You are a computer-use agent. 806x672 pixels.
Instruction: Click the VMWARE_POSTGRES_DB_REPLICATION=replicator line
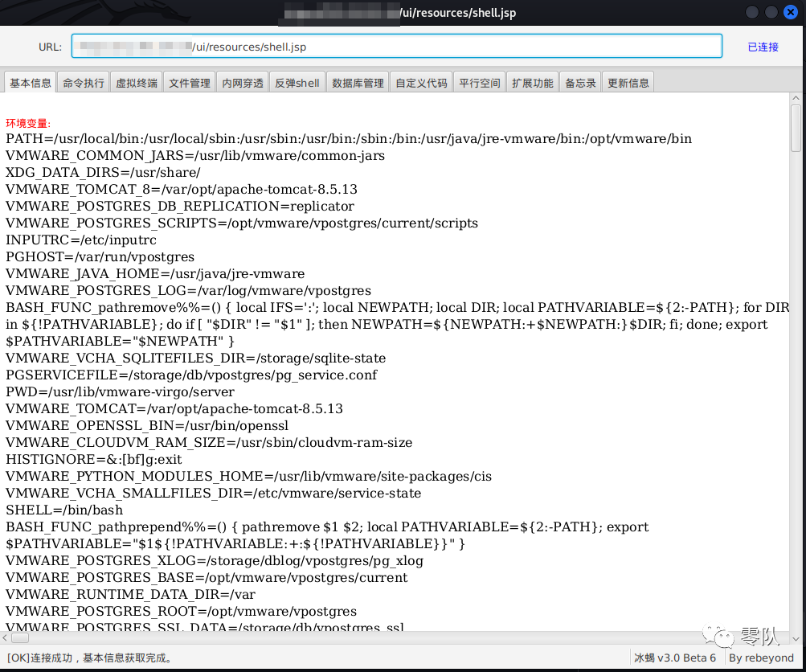[x=180, y=206]
